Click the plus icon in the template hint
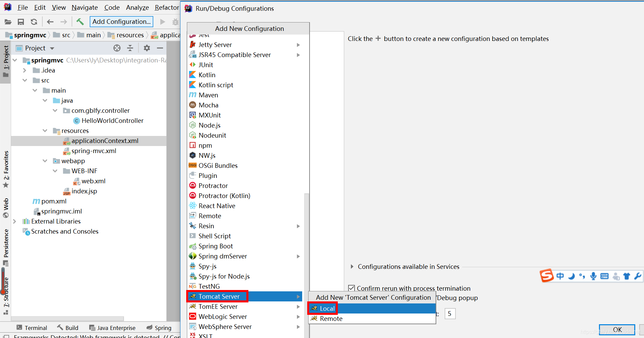The image size is (644, 338). pyautogui.click(x=378, y=38)
